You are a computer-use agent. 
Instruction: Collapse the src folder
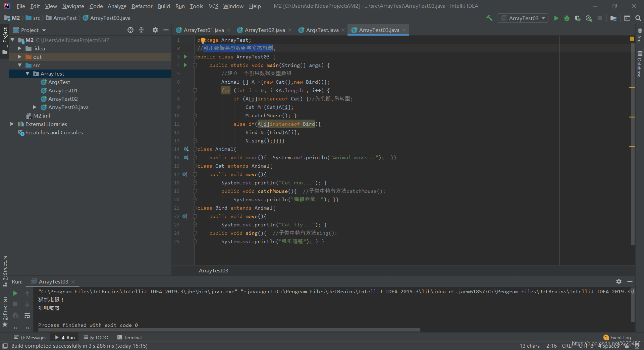20,65
